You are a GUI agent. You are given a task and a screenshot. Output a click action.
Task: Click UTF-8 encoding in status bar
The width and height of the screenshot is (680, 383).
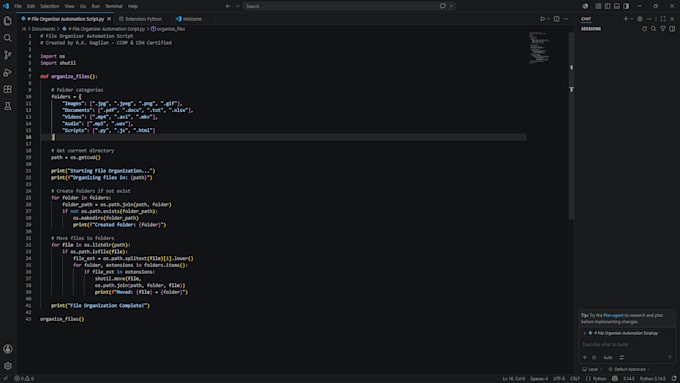pyautogui.click(x=559, y=379)
